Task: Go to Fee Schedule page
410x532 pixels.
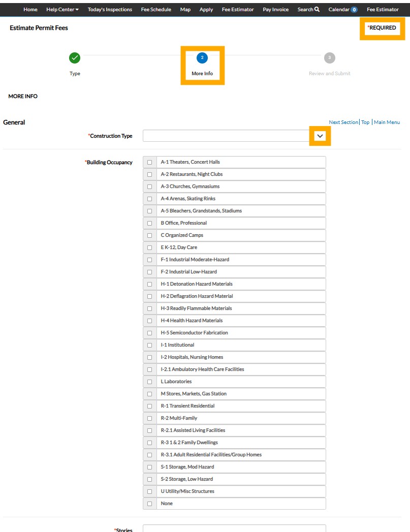Action: [156, 9]
